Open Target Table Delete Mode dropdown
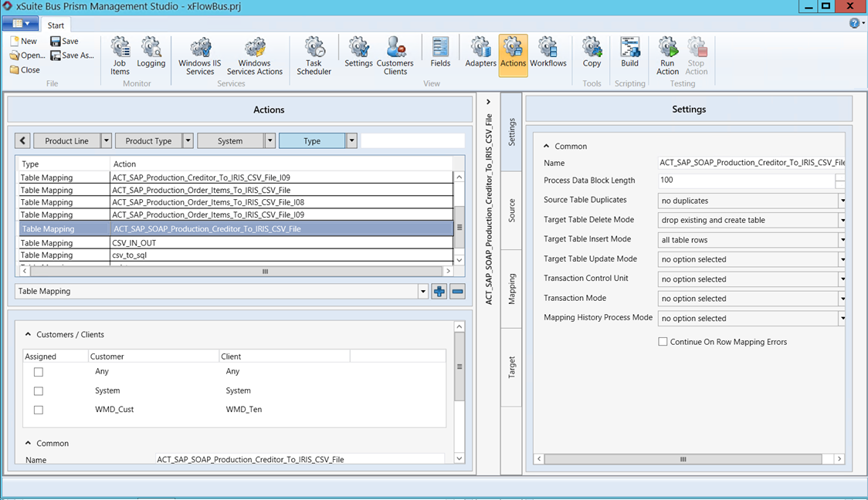 point(842,220)
